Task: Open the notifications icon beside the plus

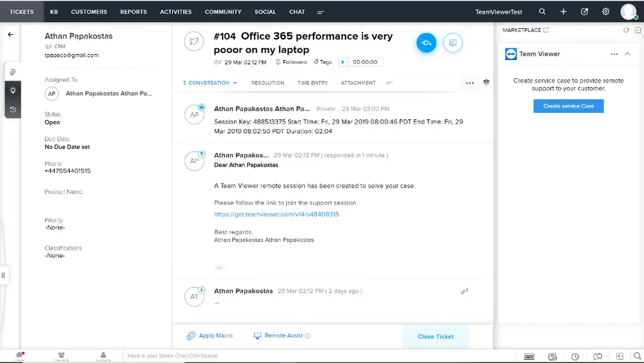Action: [585, 12]
